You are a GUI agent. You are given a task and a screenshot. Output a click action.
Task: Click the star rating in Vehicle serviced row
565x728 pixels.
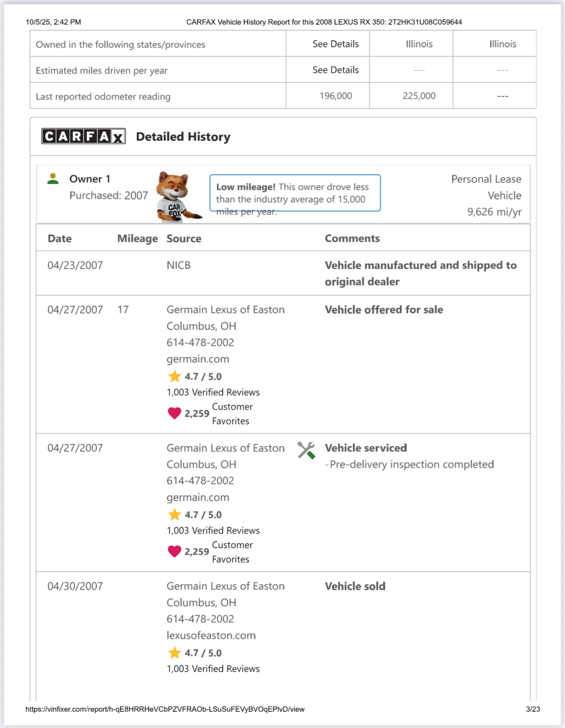click(x=175, y=515)
